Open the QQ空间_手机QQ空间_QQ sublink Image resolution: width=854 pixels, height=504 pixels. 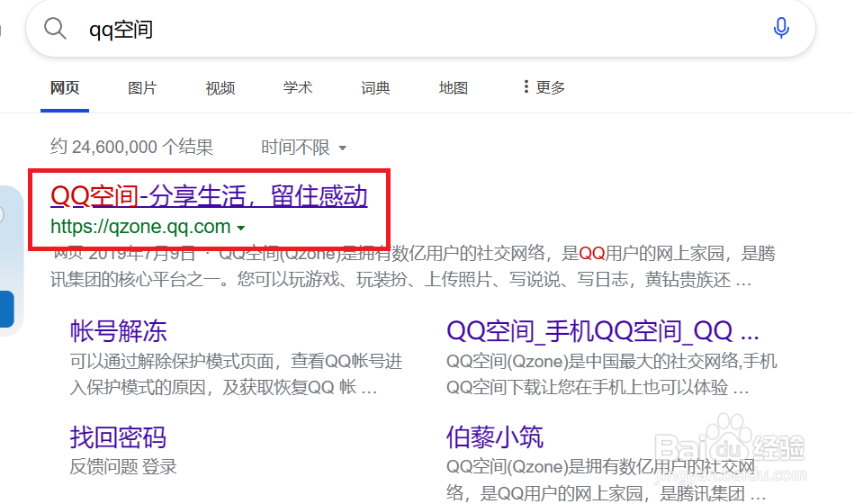pyautogui.click(x=602, y=331)
